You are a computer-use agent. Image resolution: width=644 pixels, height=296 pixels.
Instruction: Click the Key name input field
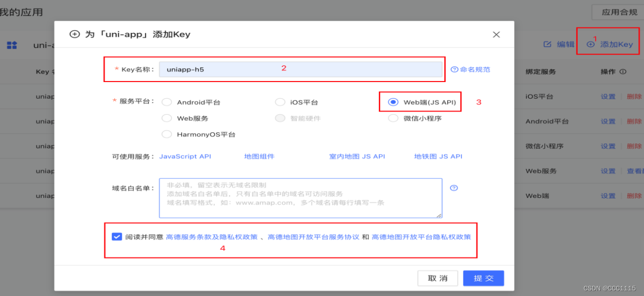[x=301, y=69]
